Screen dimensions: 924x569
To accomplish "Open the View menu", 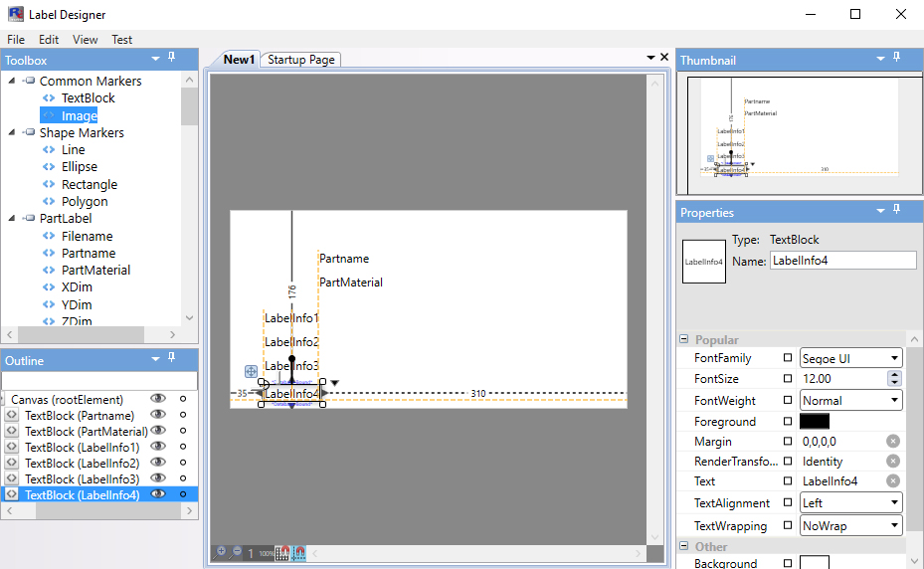I will (85, 40).
